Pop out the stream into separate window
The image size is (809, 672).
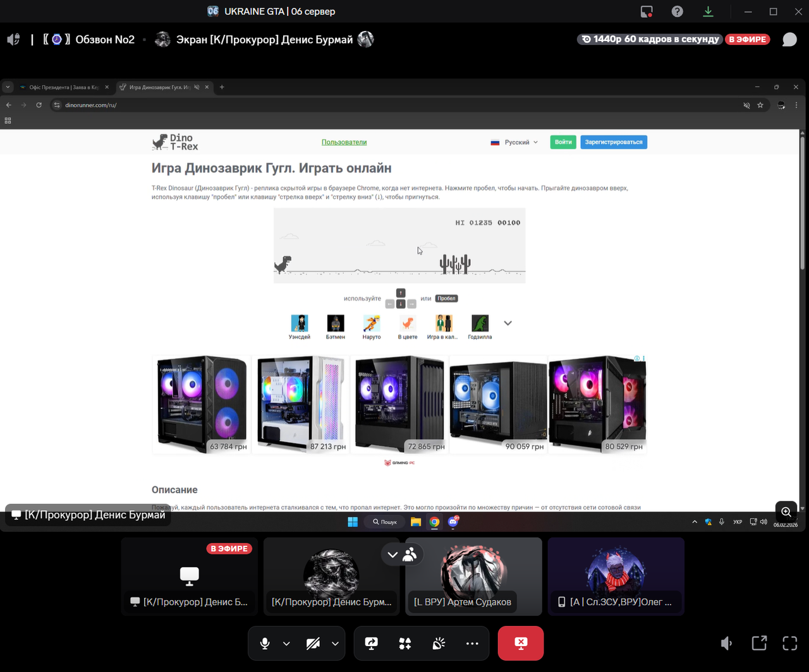pos(759,643)
